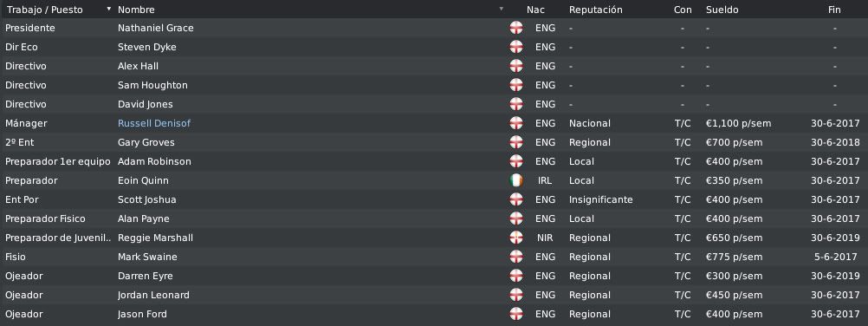Click Scott Joshua's England flag icon
The height and width of the screenshot is (326, 868).
pyautogui.click(x=516, y=199)
